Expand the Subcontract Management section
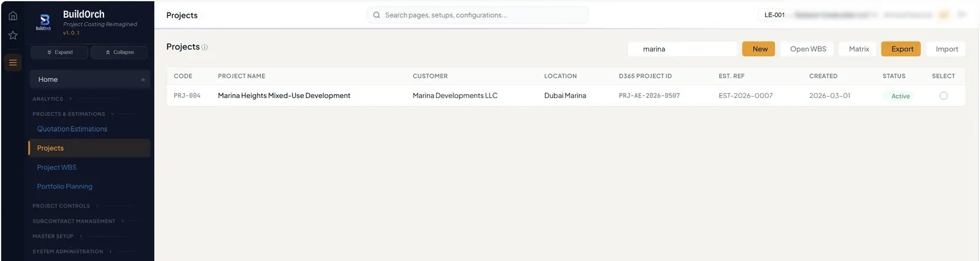This screenshot has width=980, height=261. point(78,221)
